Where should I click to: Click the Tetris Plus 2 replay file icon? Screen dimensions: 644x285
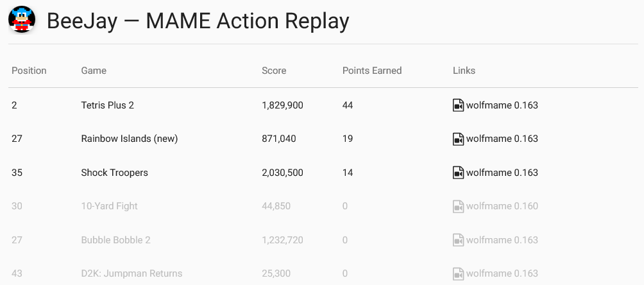coord(458,105)
